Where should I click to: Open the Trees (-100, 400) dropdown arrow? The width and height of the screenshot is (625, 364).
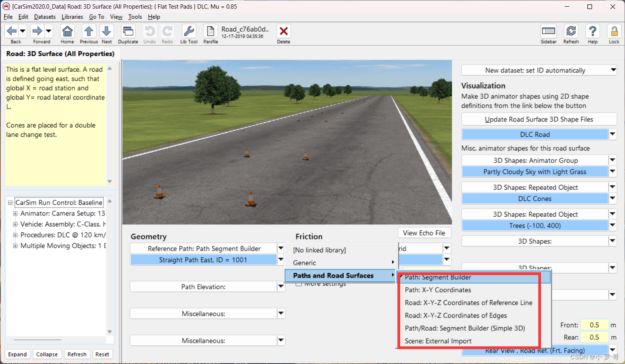point(612,225)
